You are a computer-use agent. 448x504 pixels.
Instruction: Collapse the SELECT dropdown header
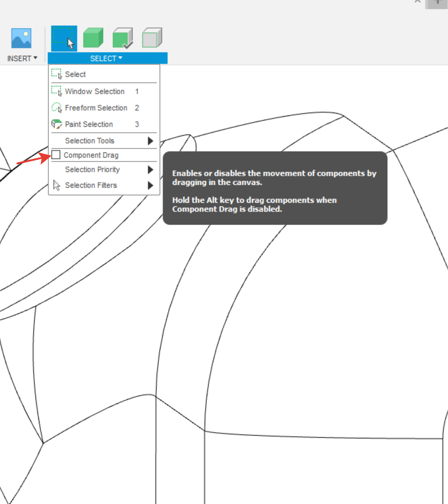pos(107,58)
